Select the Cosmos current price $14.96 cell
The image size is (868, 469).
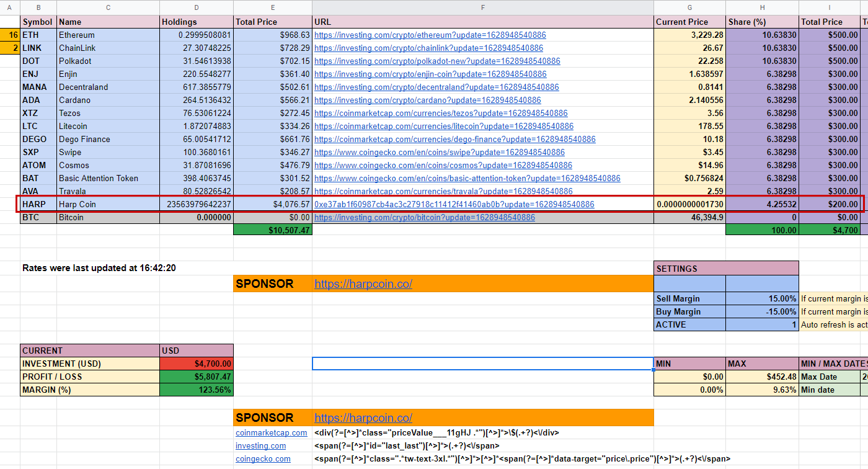tap(690, 166)
